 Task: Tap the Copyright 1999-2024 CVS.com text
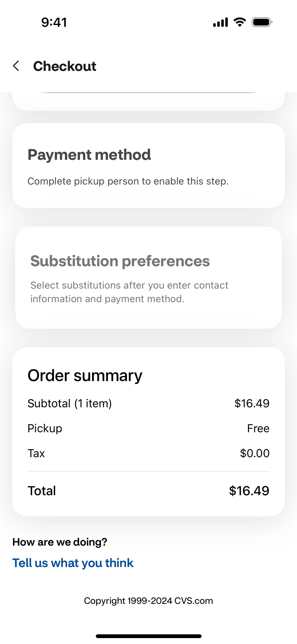[x=148, y=601]
